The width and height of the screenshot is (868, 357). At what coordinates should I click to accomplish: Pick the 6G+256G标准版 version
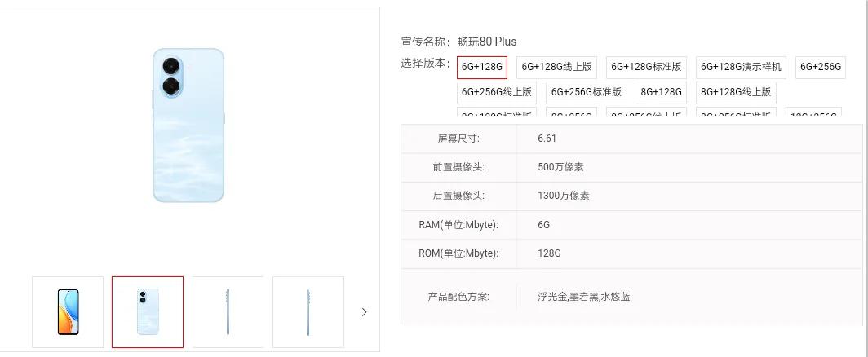(586, 92)
